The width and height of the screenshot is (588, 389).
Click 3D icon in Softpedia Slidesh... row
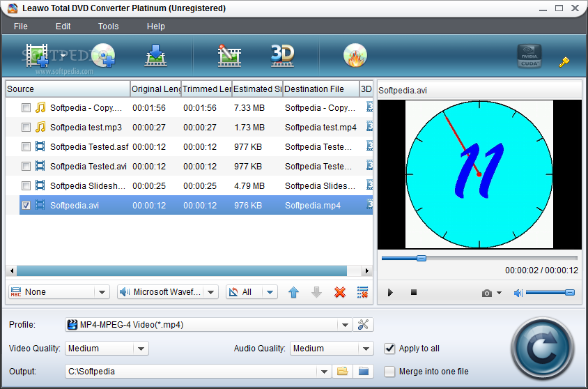pyautogui.click(x=370, y=185)
